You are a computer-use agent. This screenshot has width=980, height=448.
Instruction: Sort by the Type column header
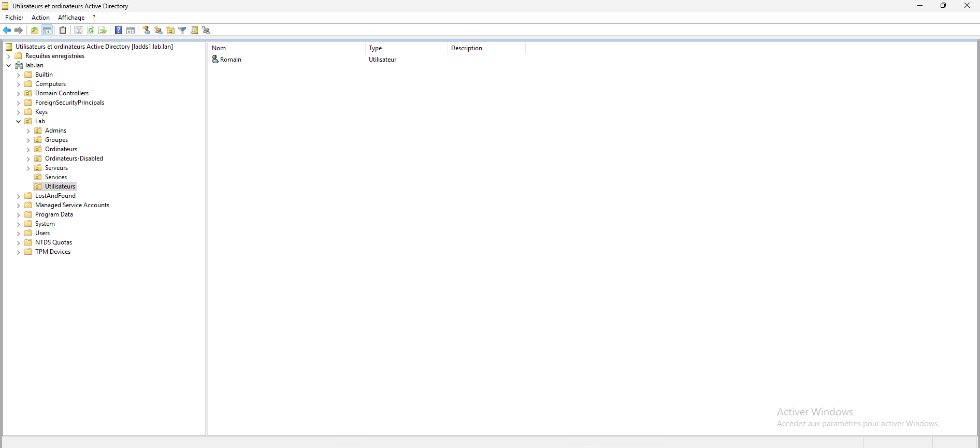376,48
